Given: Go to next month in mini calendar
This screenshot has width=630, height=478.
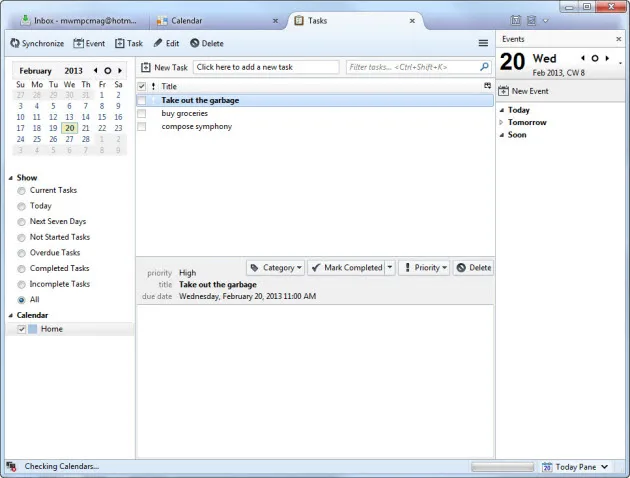Looking at the screenshot, I should pyautogui.click(x=120, y=70).
